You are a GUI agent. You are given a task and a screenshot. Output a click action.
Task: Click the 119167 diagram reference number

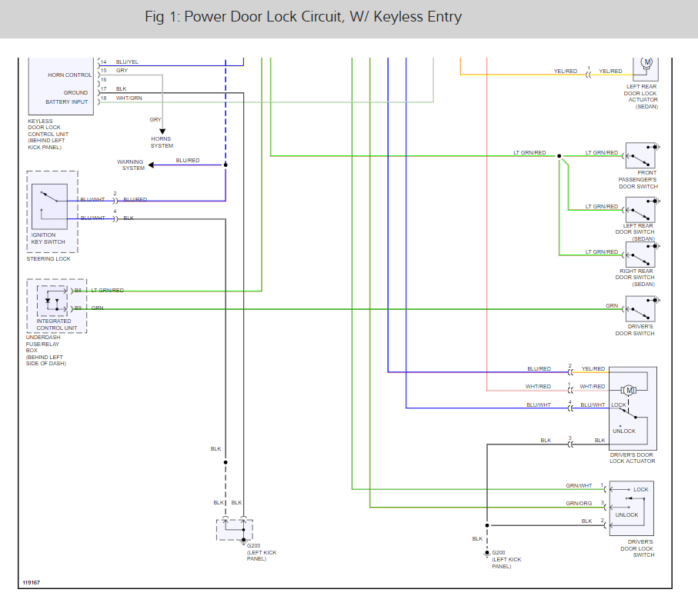pos(31,583)
